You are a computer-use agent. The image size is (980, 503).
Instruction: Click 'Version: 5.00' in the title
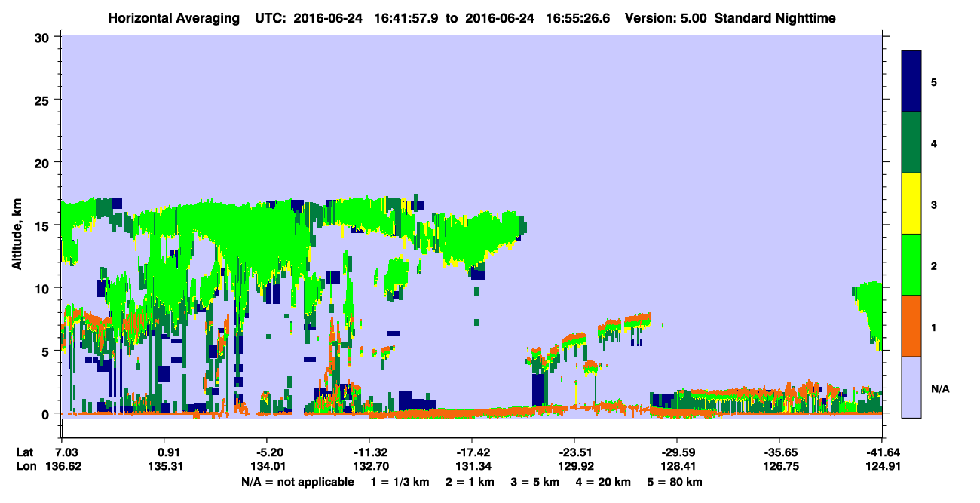tap(666, 18)
